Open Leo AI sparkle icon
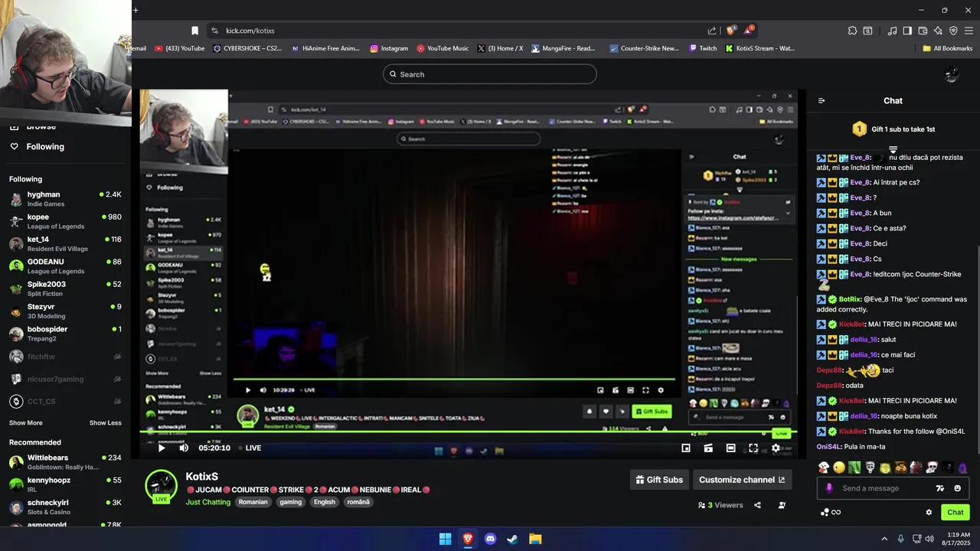The image size is (980, 551). (938, 31)
